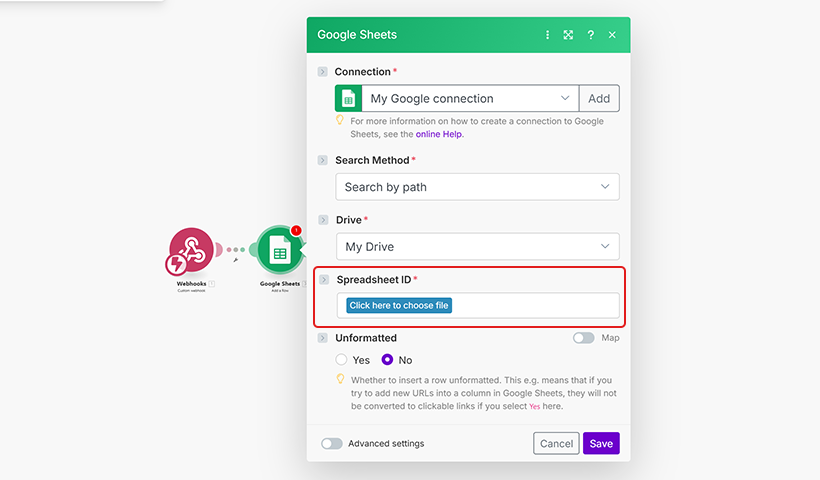Click the red error badge on Google Sheets
The height and width of the screenshot is (480, 820).
296,231
